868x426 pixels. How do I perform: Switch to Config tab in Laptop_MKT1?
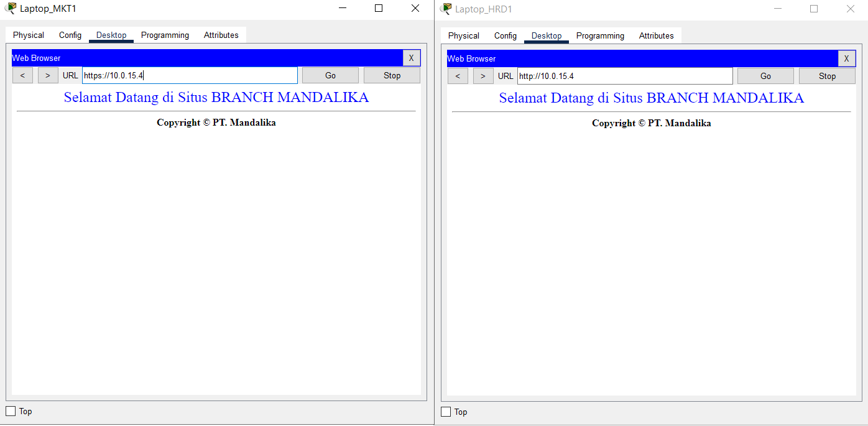[70, 35]
